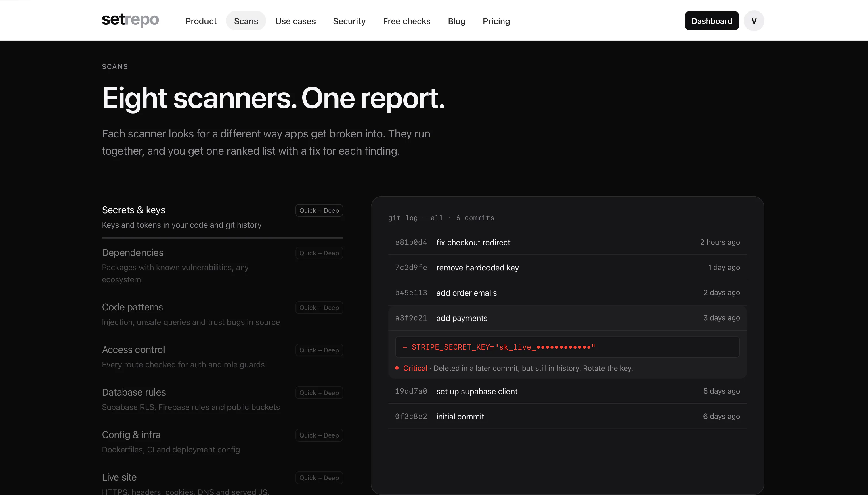Select the Secrets & keys scanner
Image resolution: width=868 pixels, height=495 pixels.
222,217
